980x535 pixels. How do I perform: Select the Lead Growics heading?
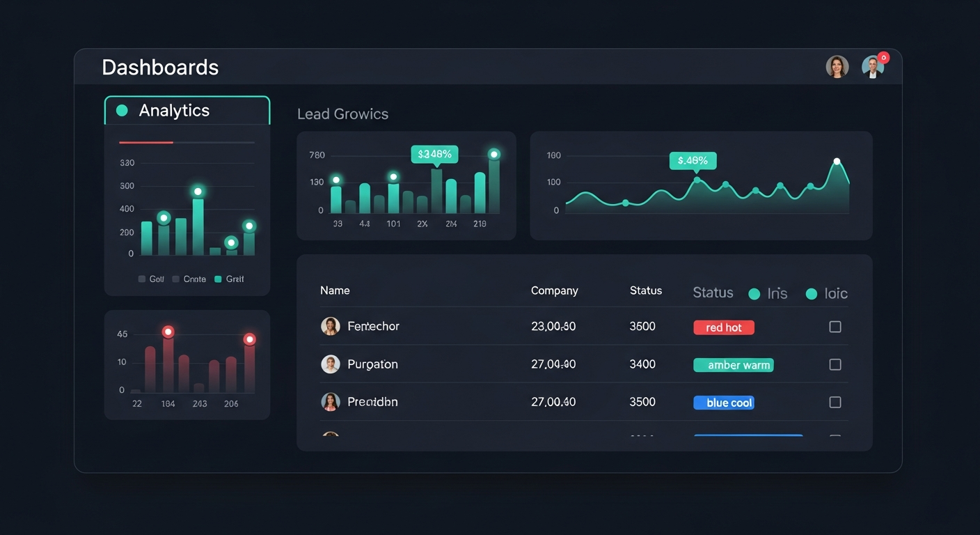click(342, 114)
